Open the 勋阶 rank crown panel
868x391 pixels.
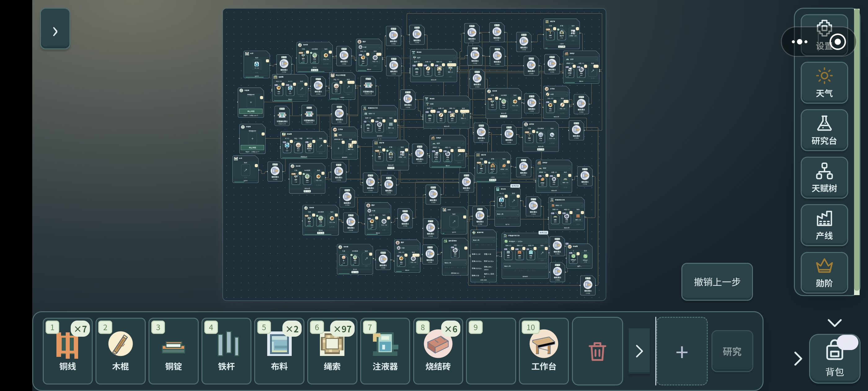[x=824, y=273]
